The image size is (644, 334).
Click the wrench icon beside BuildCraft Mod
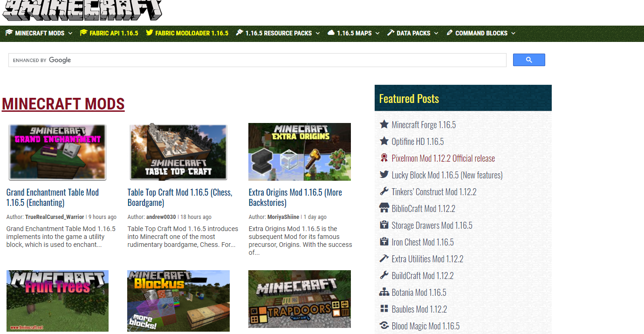[x=384, y=275]
